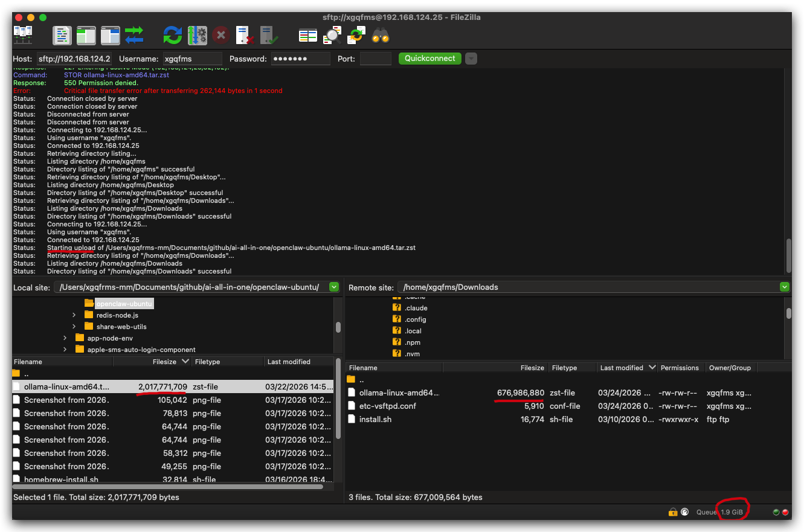Open the recursive file search binoculars
The image size is (804, 532).
click(x=381, y=35)
